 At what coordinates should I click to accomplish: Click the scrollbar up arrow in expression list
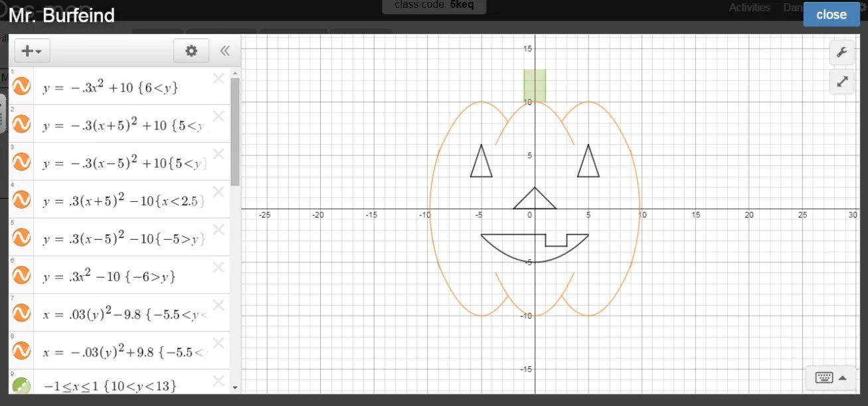click(x=235, y=72)
